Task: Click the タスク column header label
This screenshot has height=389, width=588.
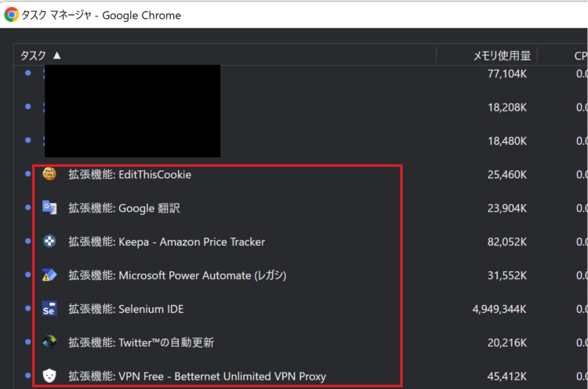Action: coord(33,56)
